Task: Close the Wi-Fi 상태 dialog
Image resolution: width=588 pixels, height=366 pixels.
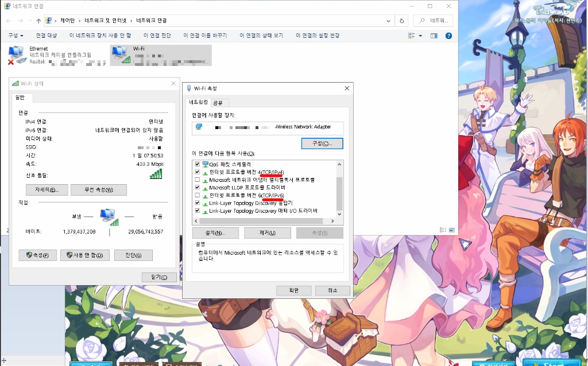Action: point(173,83)
